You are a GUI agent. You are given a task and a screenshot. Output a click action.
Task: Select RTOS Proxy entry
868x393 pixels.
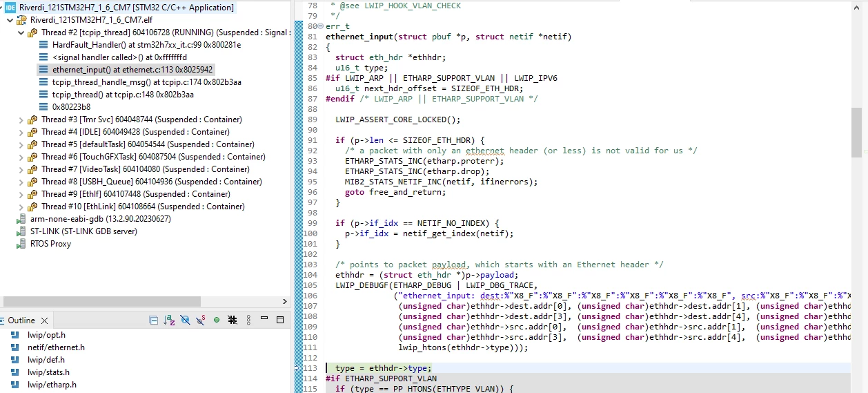click(x=50, y=244)
